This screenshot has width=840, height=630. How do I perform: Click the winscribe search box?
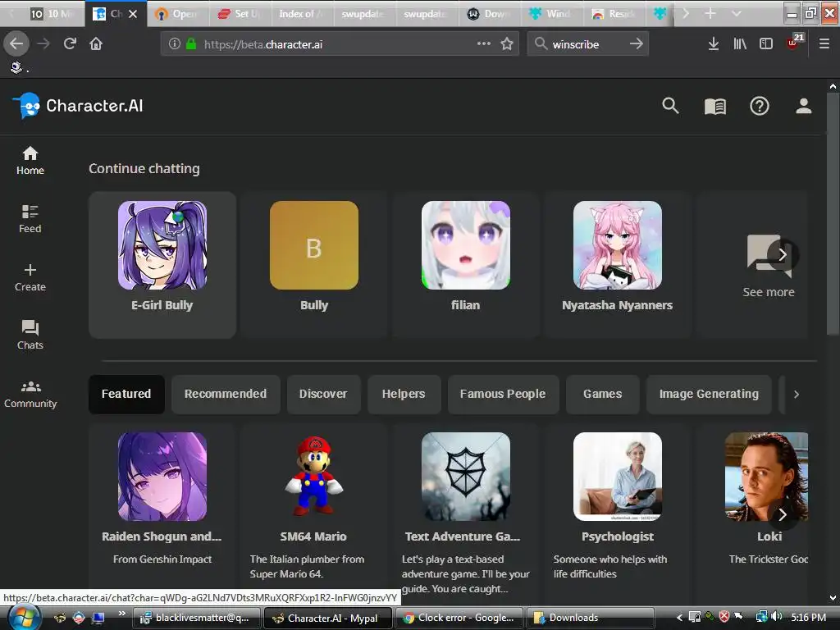(x=587, y=44)
